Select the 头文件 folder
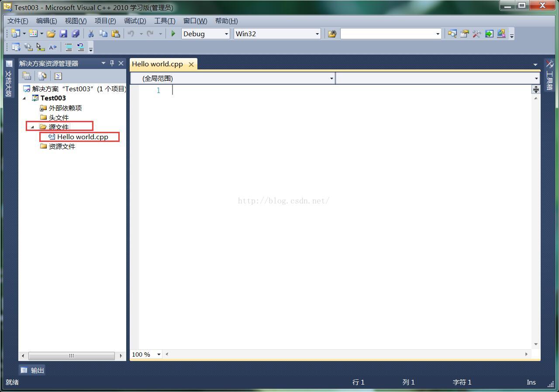 [59, 117]
